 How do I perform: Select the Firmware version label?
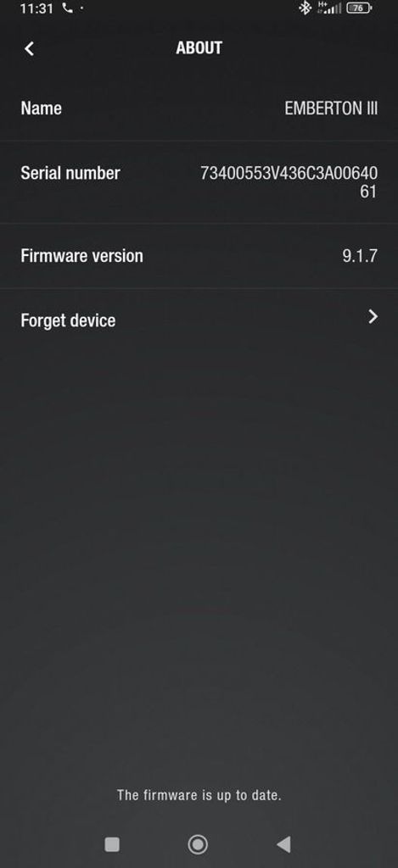point(81,256)
